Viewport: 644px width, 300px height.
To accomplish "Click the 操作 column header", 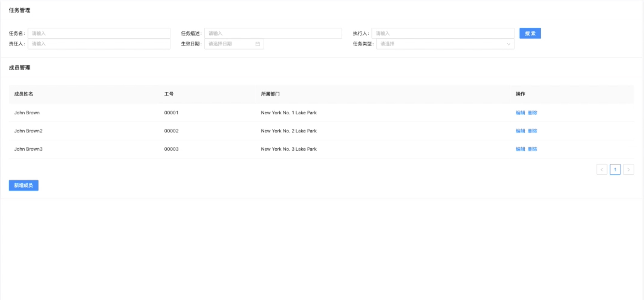I will click(x=520, y=94).
